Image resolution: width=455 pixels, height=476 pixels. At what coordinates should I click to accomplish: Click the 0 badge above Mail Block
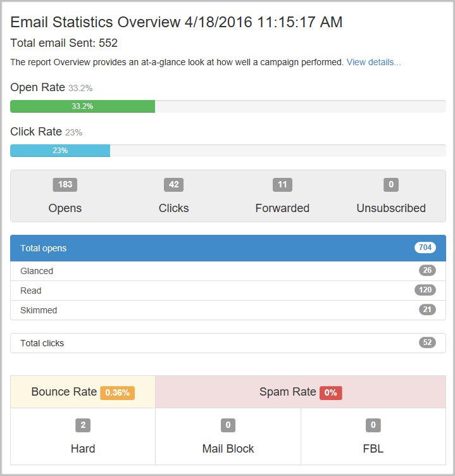click(x=228, y=425)
